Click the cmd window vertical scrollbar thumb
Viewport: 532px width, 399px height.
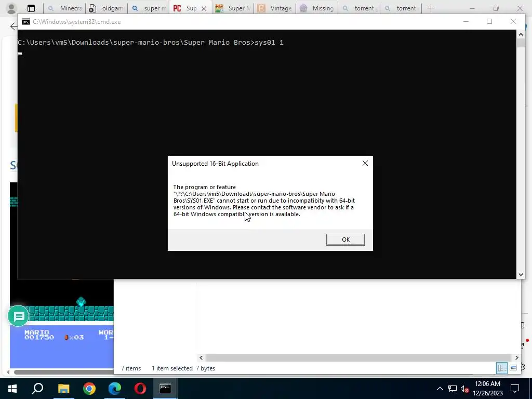point(521,43)
